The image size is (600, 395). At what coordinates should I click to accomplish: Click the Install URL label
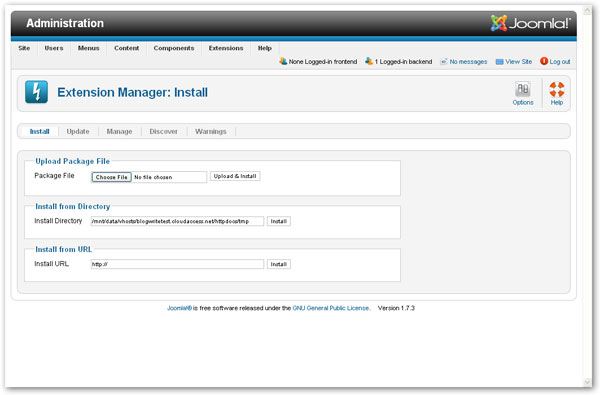[x=52, y=264]
